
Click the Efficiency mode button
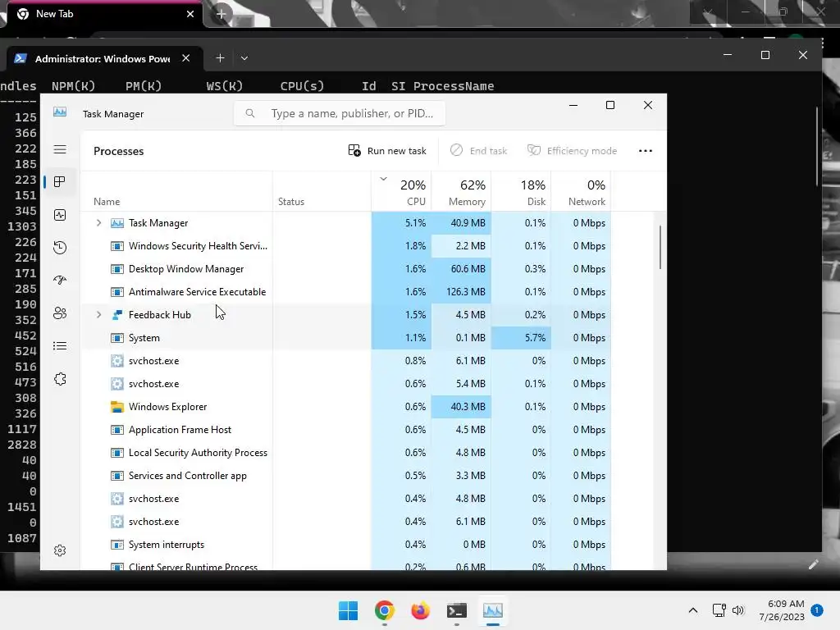572,151
